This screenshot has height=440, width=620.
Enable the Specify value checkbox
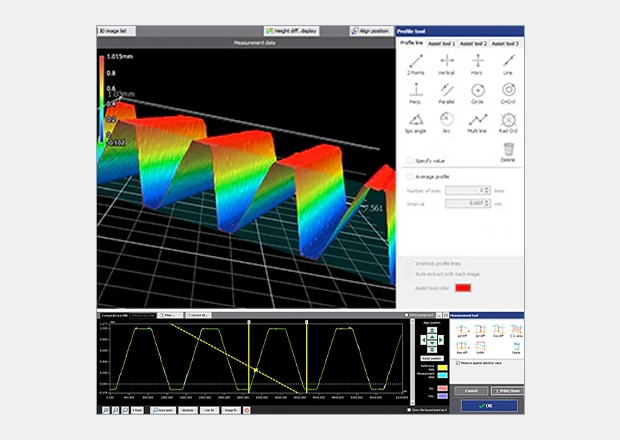pos(409,160)
